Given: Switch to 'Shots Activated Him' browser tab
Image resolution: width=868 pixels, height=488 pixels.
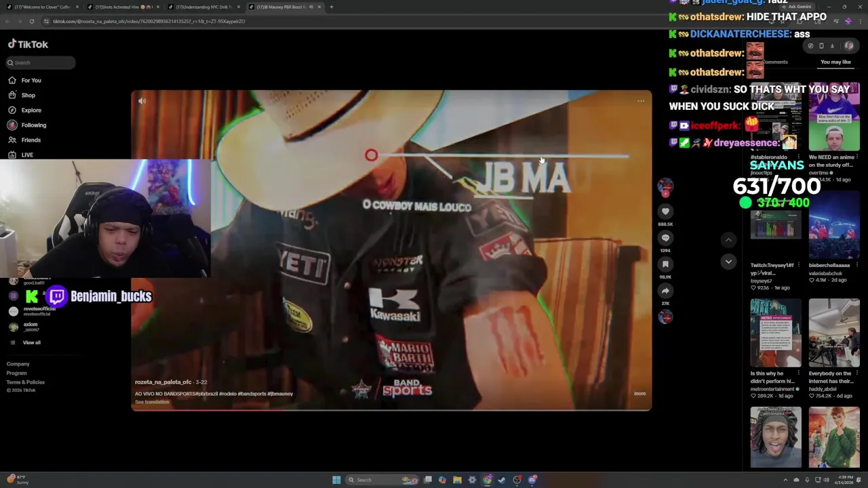Looking at the screenshot, I should pos(122,7).
